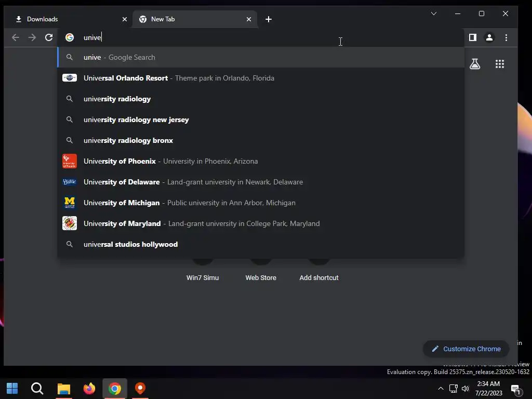The width and height of the screenshot is (532, 399).
Task: Click the Google logo in address bar
Action: [x=70, y=37]
